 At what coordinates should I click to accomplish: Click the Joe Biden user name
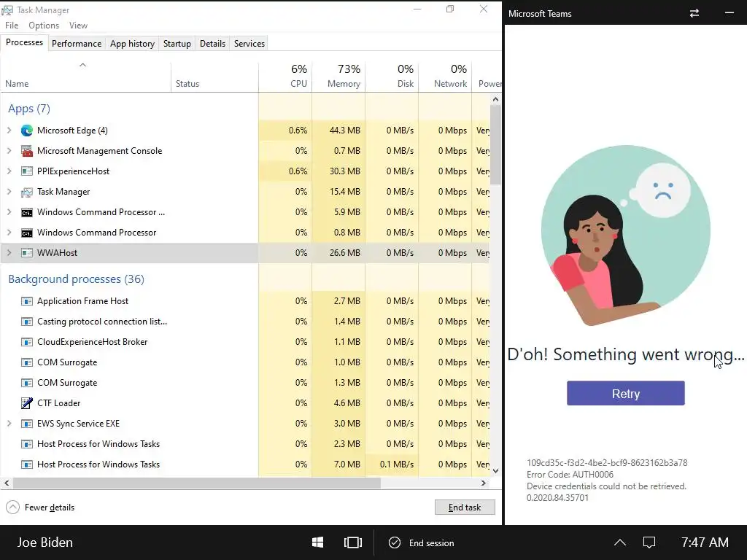44,542
